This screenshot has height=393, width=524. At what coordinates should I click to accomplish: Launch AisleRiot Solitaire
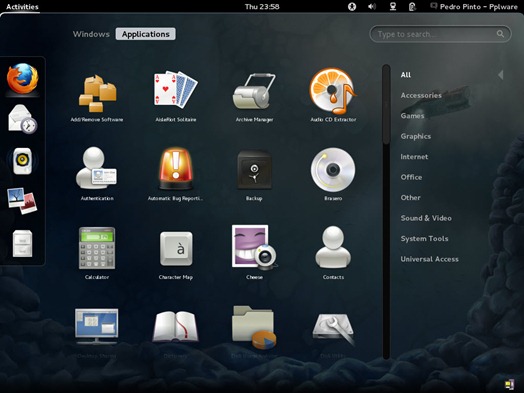(x=176, y=97)
